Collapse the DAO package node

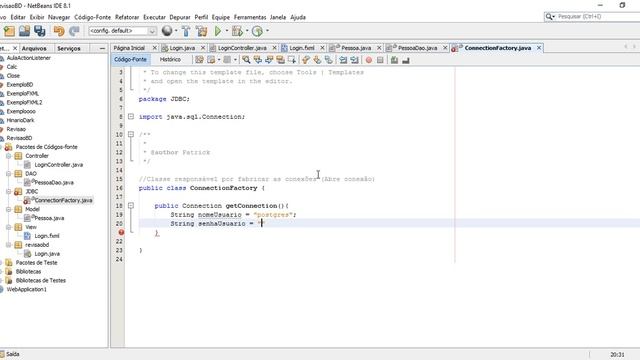pos(8,173)
